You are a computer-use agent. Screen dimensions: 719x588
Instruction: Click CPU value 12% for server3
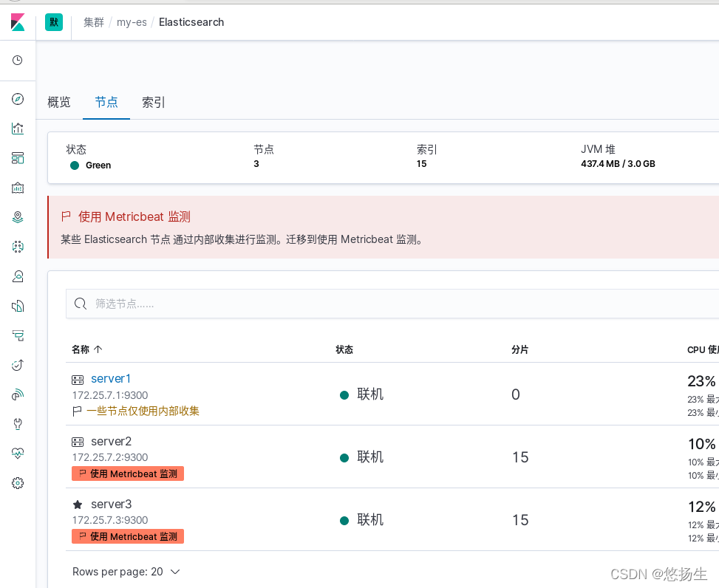point(701,507)
